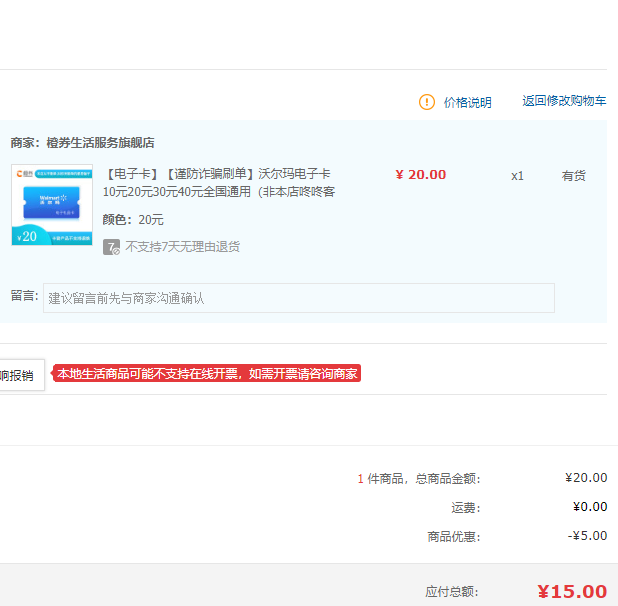The image size is (618, 606).
Task: Click the partially visible 报销 button
Action: point(20,375)
